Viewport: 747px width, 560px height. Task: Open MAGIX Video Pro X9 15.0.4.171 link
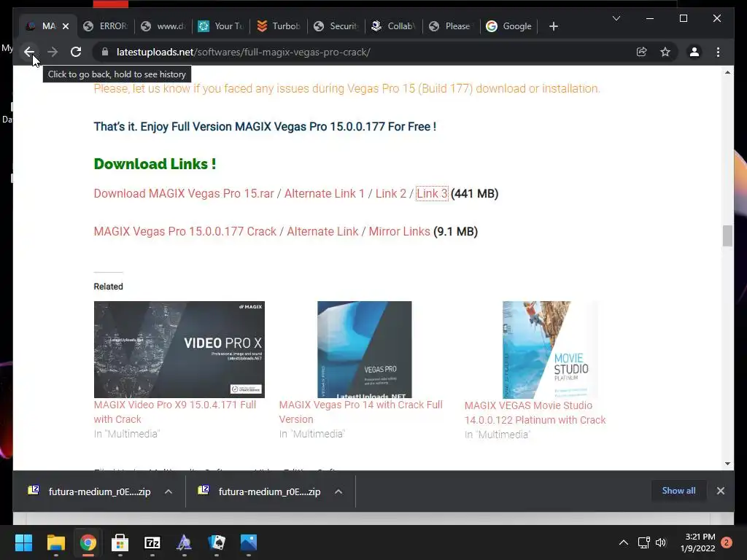tap(175, 412)
